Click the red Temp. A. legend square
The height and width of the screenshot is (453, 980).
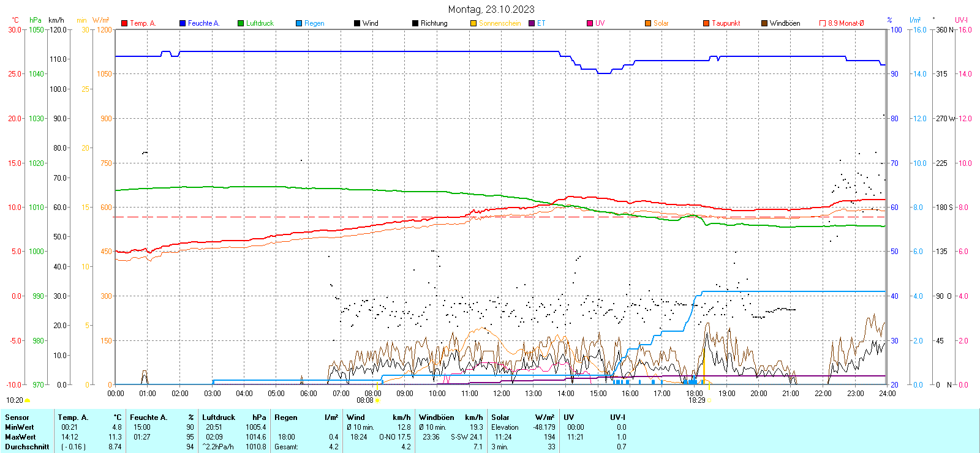pyautogui.click(x=124, y=23)
